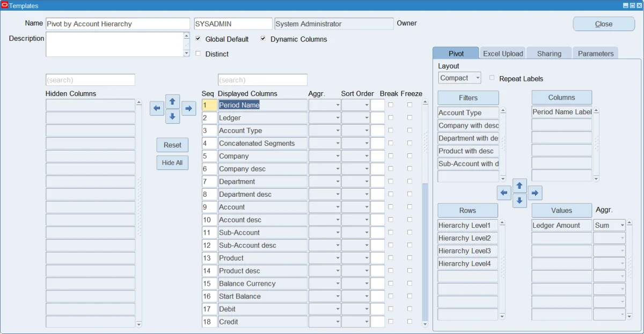Select the Period Name Label column entry
The width and height of the screenshot is (644, 334).
pos(562,112)
